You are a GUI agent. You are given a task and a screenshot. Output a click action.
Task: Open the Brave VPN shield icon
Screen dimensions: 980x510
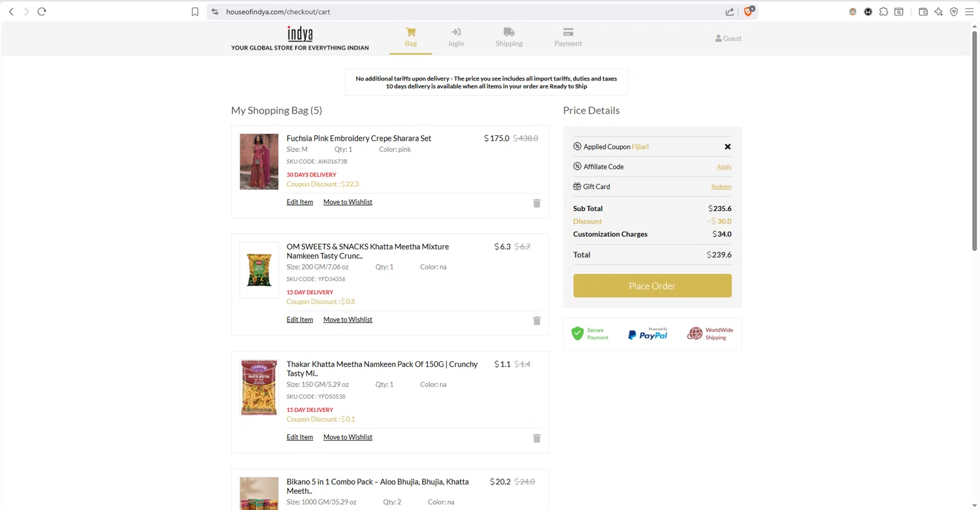pos(954,12)
